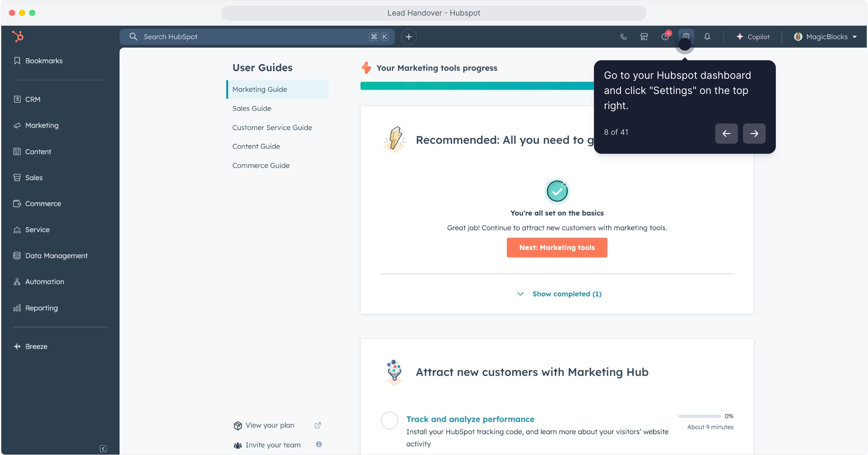868x455 pixels.
Task: Mark Track and analyze performance circle
Action: pos(389,420)
